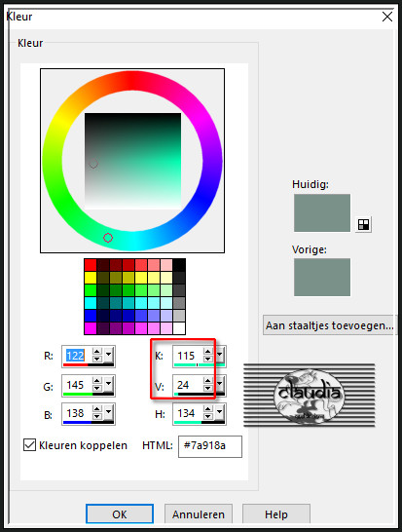Open the Help button
402x532 pixels.
click(276, 514)
